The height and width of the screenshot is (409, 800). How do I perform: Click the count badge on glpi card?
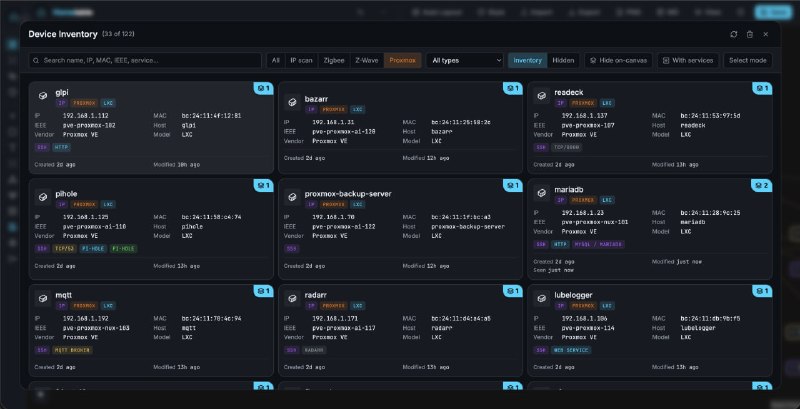[x=263, y=88]
